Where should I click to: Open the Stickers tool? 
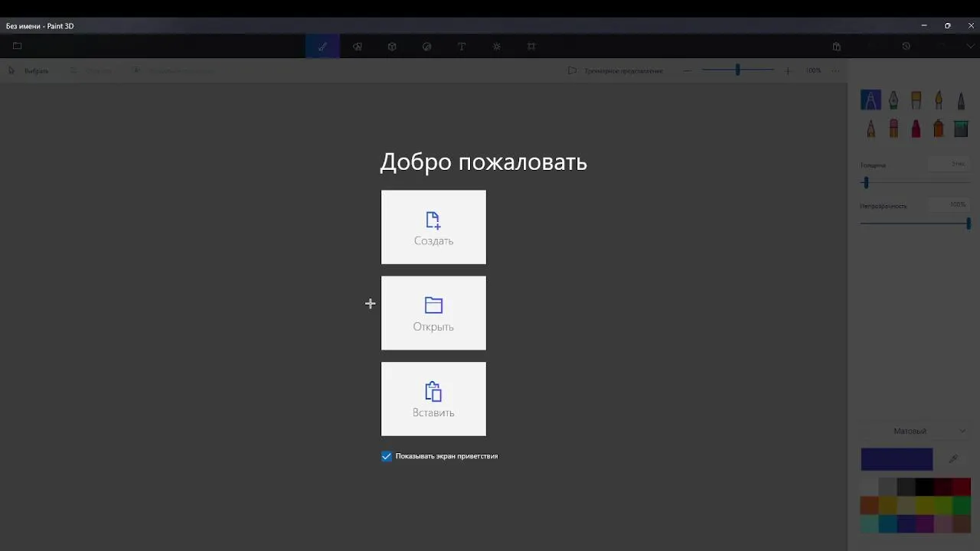pos(427,46)
